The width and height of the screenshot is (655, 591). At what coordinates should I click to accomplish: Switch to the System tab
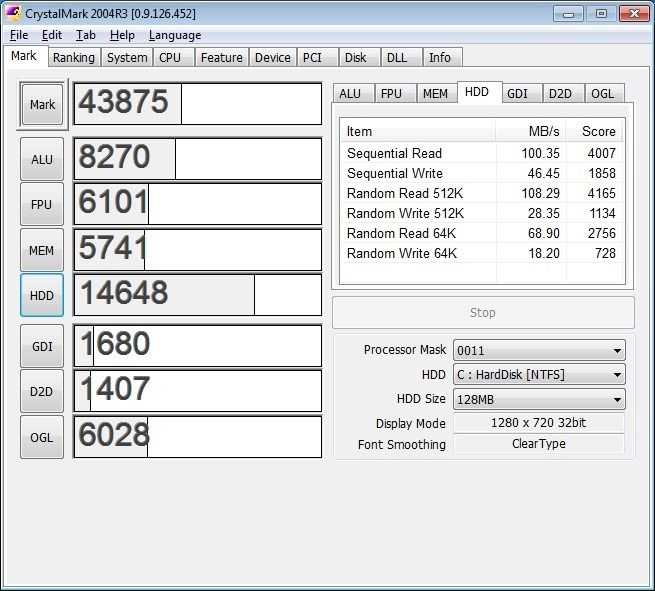tap(127, 57)
